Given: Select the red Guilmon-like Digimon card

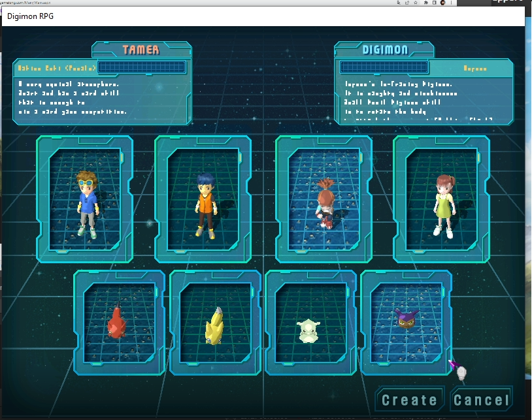Looking at the screenshot, I should [x=119, y=323].
